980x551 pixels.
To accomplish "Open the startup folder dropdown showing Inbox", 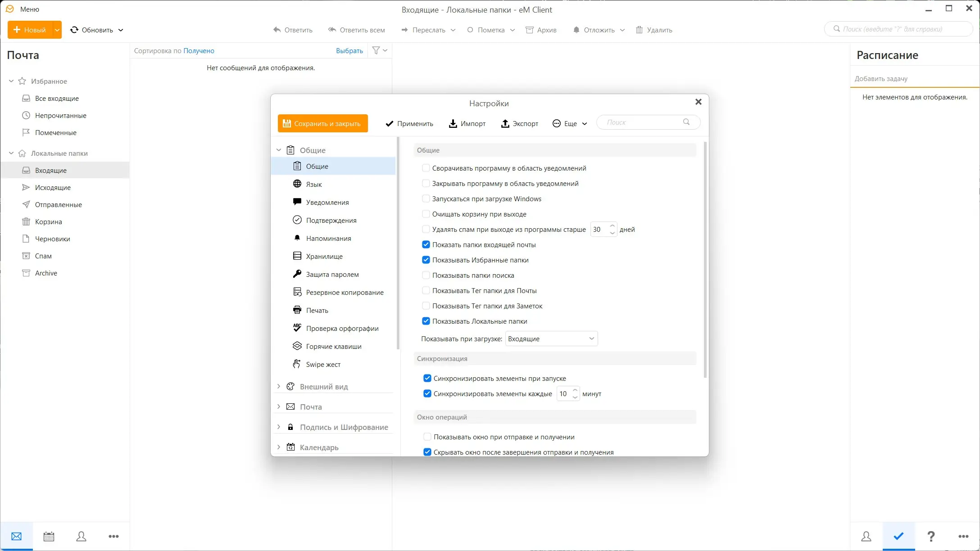I will 551,339.
